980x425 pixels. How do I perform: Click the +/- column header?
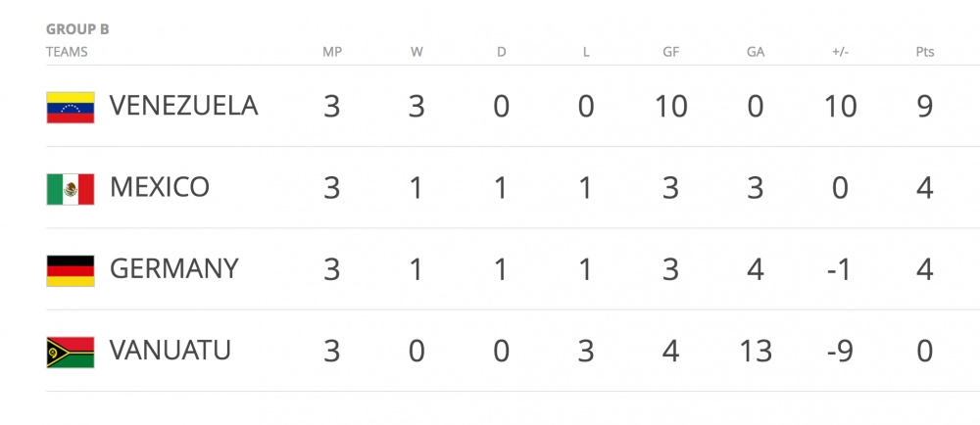click(x=840, y=52)
